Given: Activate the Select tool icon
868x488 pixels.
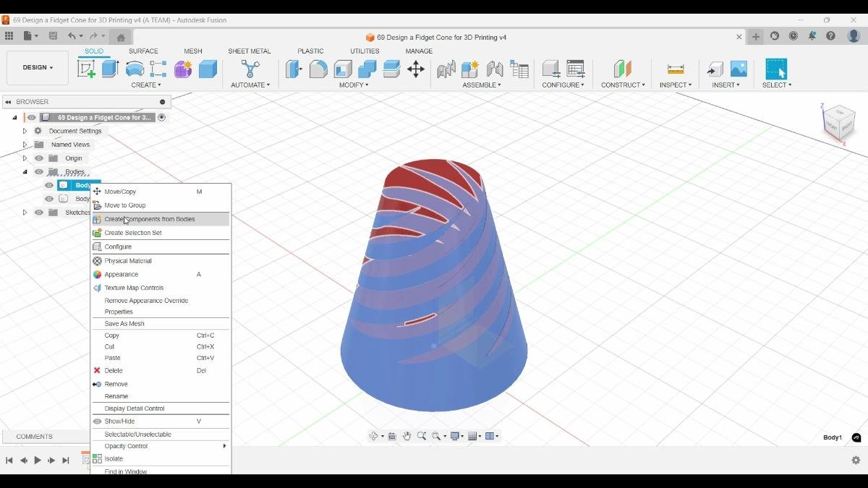Looking at the screenshot, I should click(x=776, y=69).
